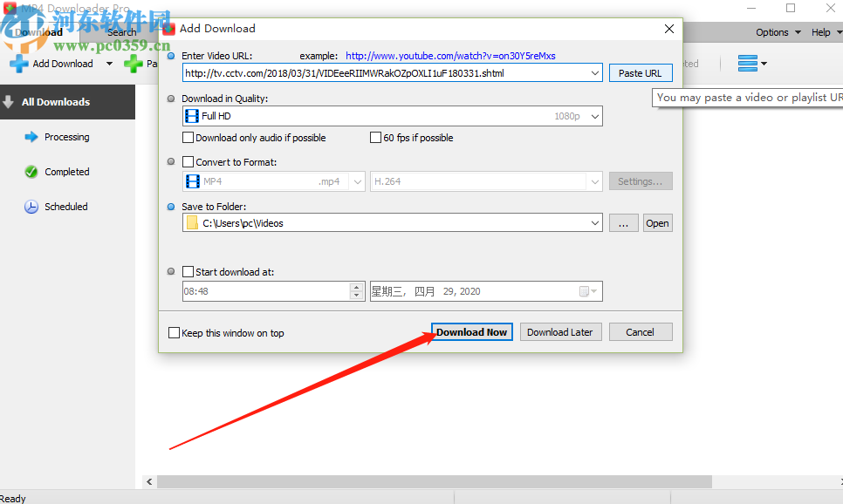Switch to the Search tab
The image size is (843, 504).
pos(122,31)
